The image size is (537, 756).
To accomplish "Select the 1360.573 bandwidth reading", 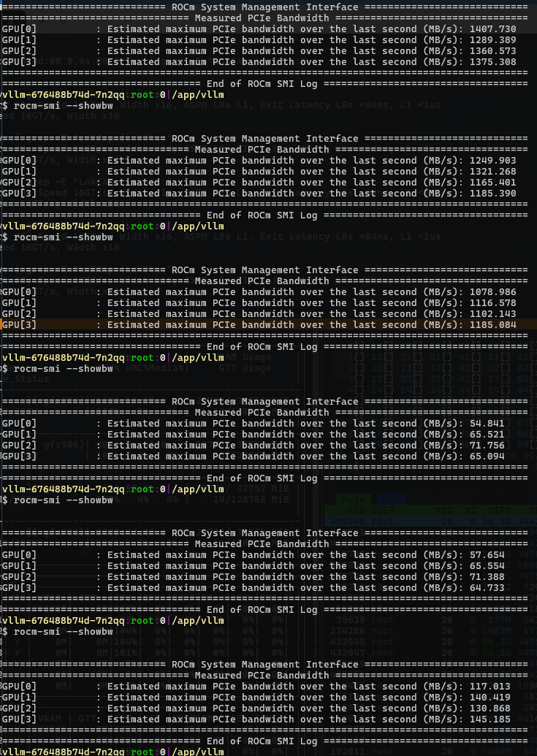I will click(x=492, y=51).
